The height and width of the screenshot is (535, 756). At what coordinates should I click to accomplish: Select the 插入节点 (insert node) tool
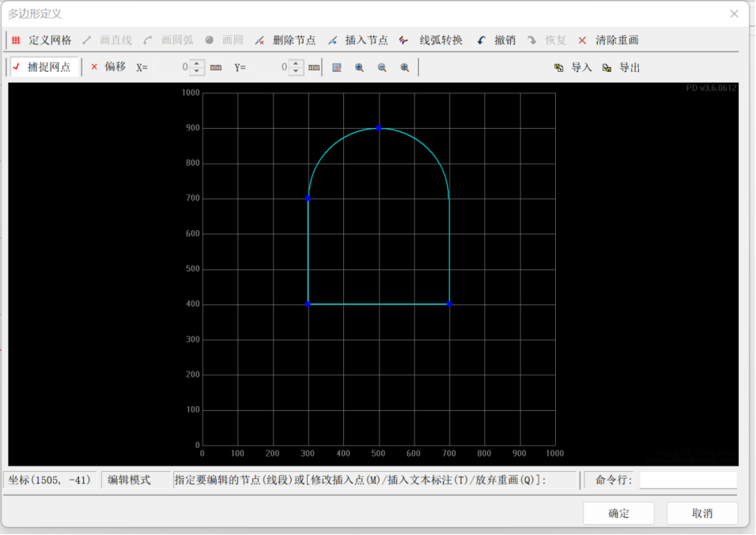(x=358, y=40)
